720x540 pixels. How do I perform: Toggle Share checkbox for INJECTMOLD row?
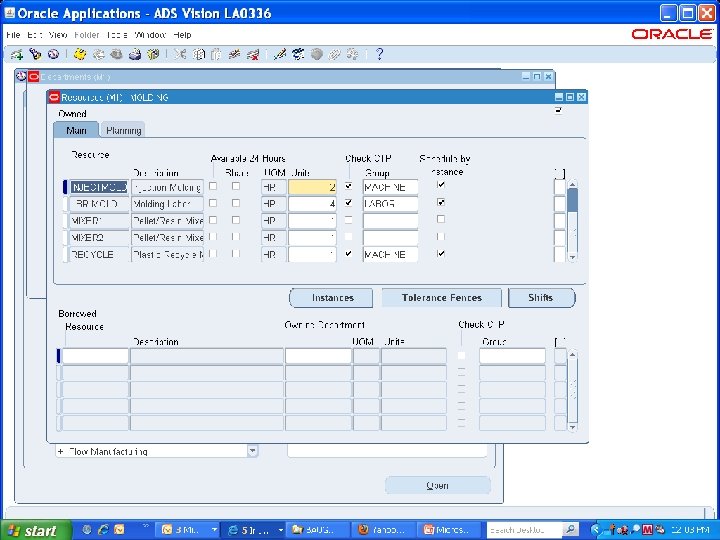pos(236,186)
